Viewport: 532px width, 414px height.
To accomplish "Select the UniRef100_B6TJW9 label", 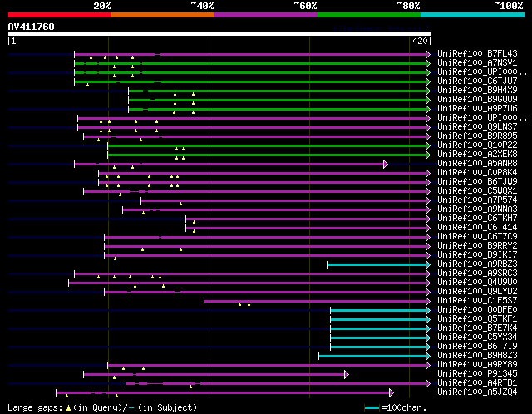I will tap(477, 182).
